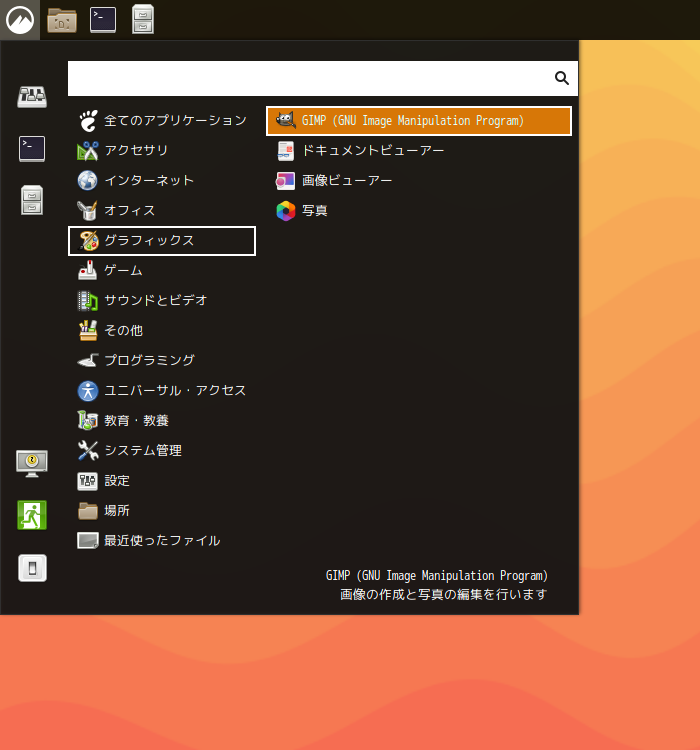Select オフィス category
Viewport: 700px width, 750px height.
pos(162,211)
